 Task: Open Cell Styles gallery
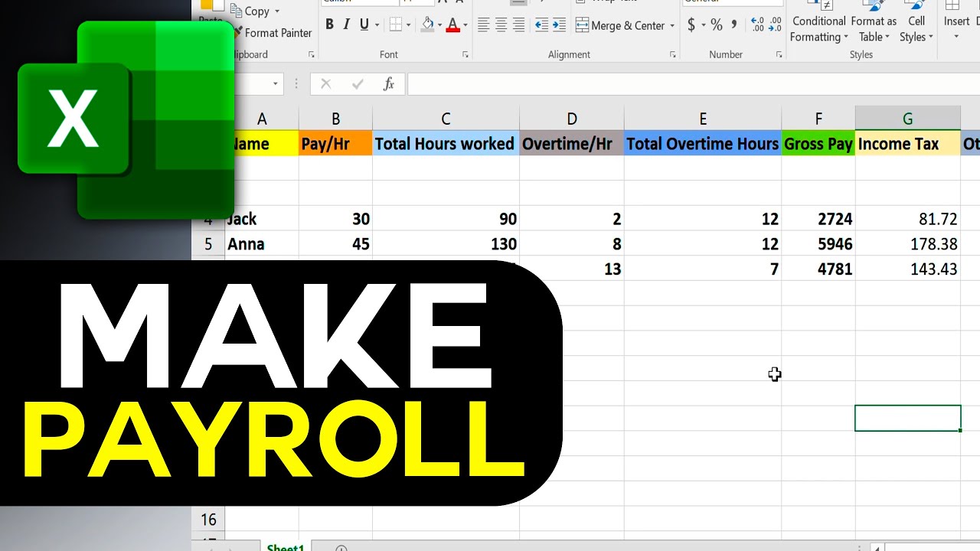916,23
